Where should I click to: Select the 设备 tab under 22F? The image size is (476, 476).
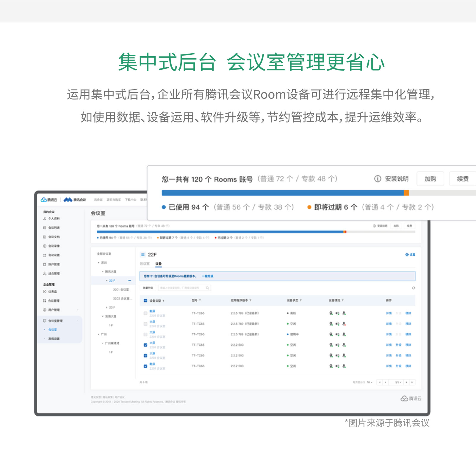(158, 264)
